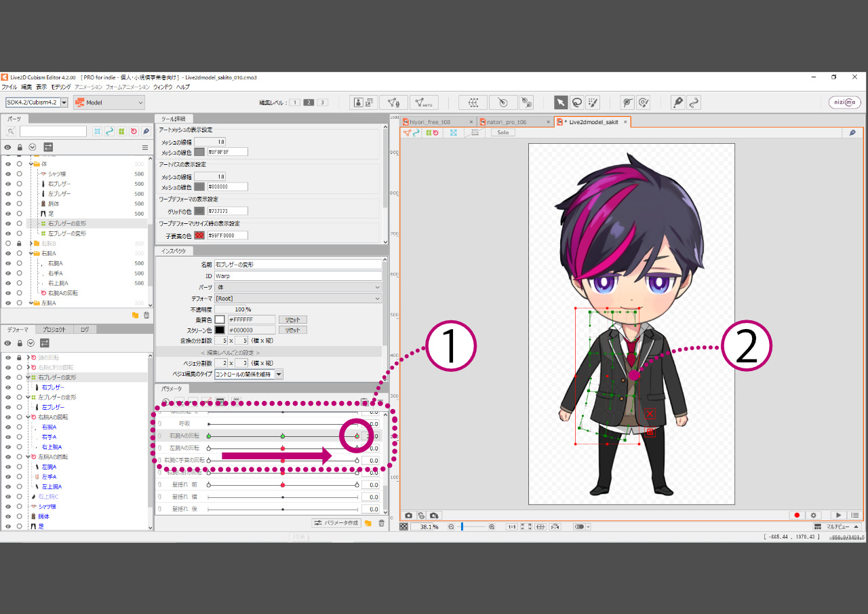Click the nizima logo button

click(x=845, y=102)
